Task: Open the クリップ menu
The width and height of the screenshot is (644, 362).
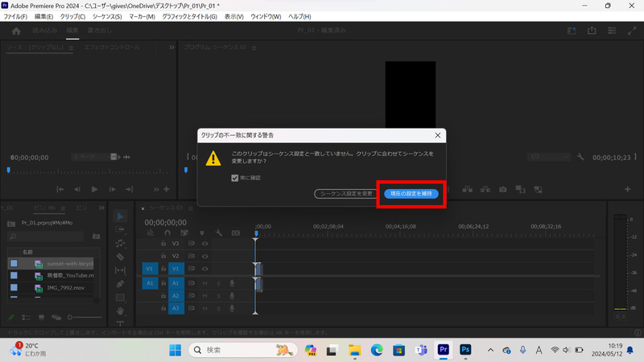Action: [x=72, y=16]
